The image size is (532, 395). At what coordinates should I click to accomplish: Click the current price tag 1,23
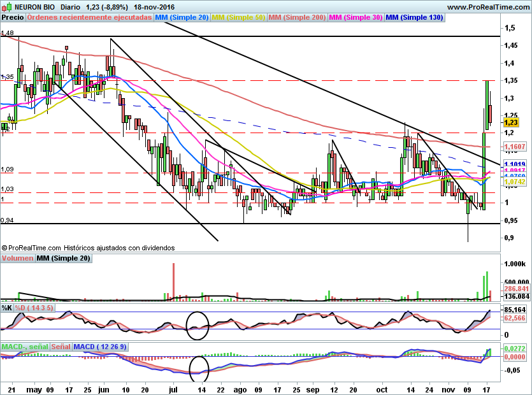[511, 122]
